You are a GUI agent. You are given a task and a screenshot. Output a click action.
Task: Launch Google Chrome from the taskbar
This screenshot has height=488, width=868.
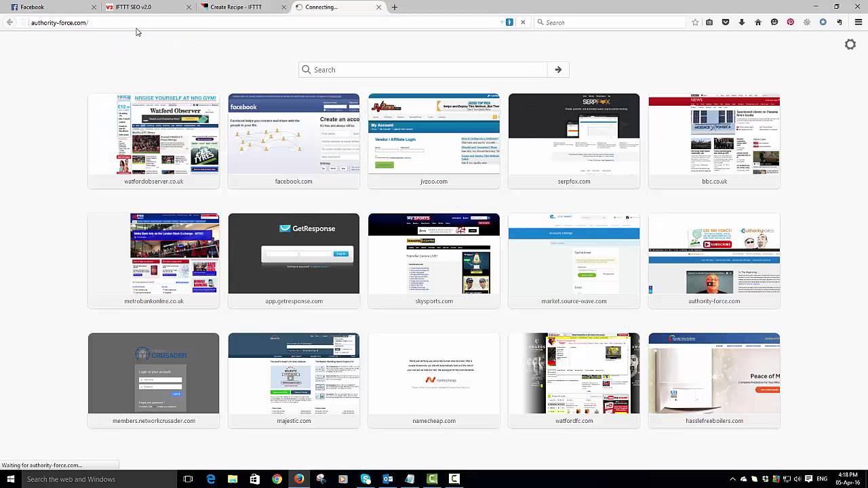pos(277,479)
